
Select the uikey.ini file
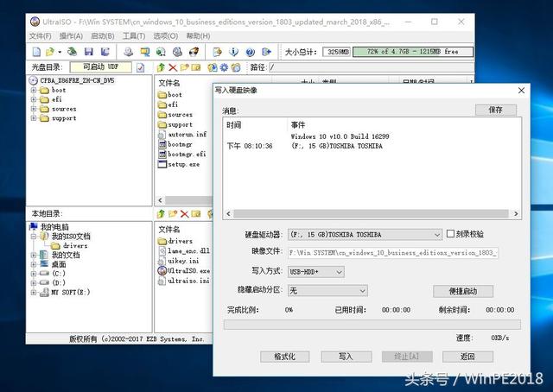183,261
